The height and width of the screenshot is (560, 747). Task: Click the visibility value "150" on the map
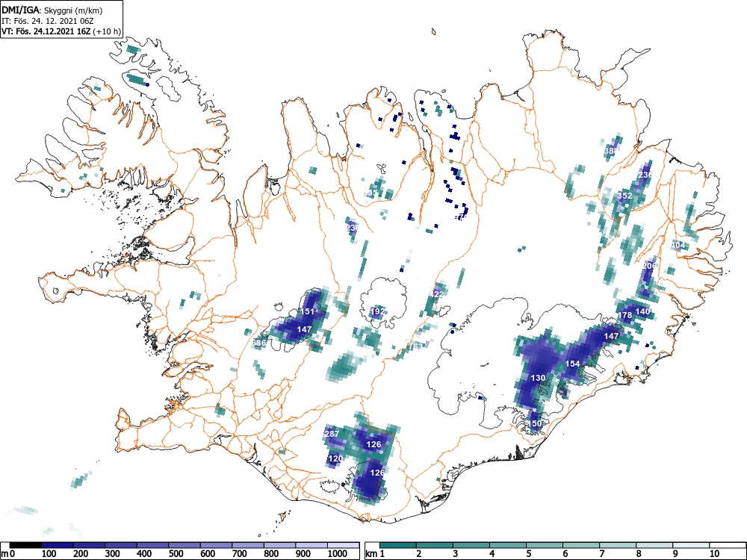[535, 423]
